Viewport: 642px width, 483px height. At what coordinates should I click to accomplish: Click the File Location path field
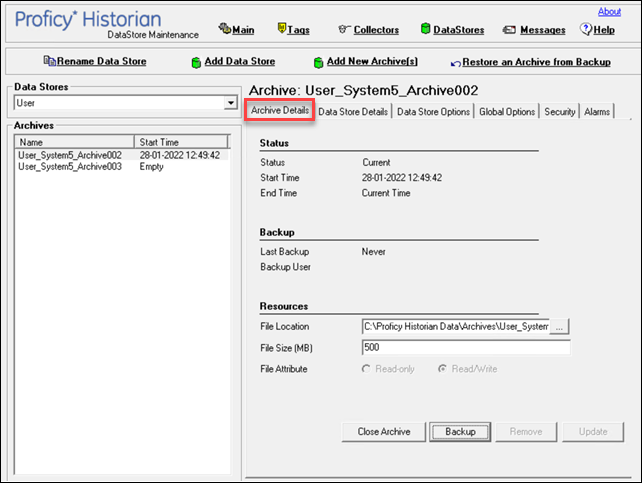(x=456, y=327)
